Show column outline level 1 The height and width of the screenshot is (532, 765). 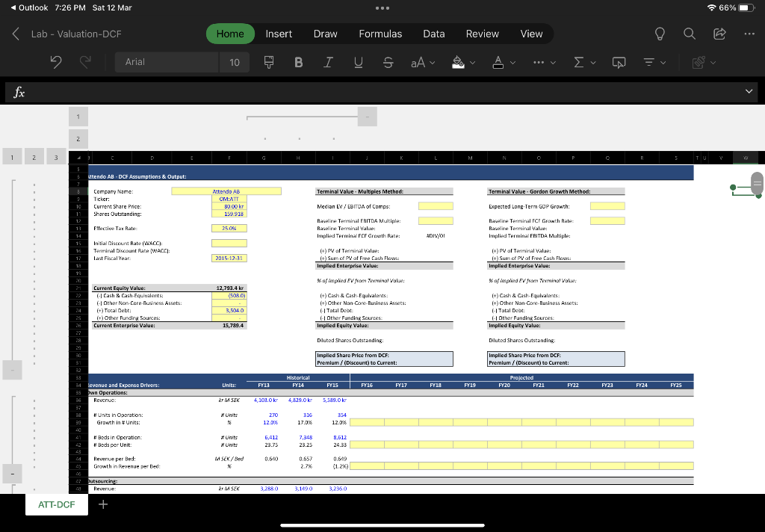click(78, 117)
